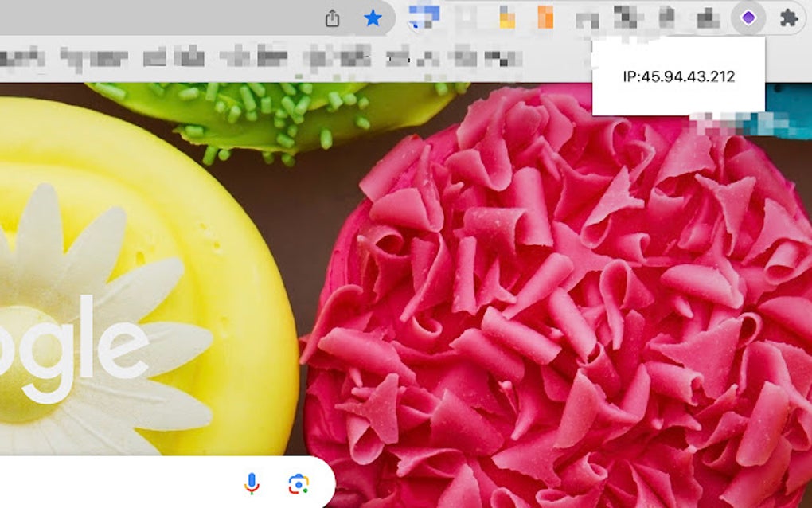This screenshot has width=812, height=508.
Task: Click the orange extension icon in the toolbar
Action: (546, 18)
